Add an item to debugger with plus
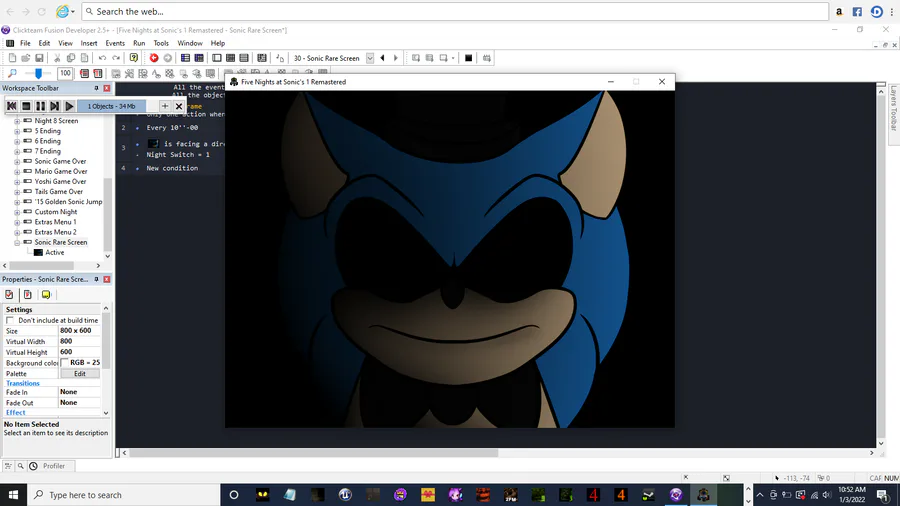 pyautogui.click(x=165, y=106)
